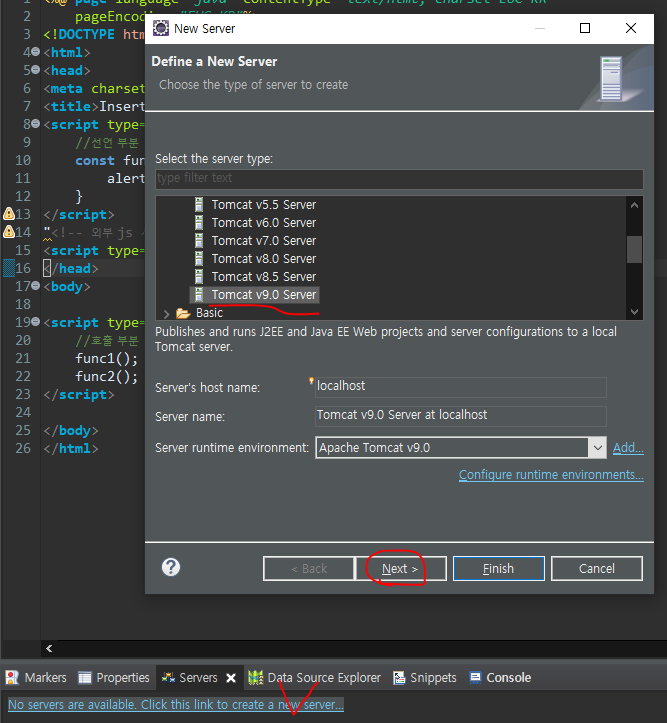Switch to the Data Source Explorer tab
Viewport: 667px width, 723px height.
[314, 677]
